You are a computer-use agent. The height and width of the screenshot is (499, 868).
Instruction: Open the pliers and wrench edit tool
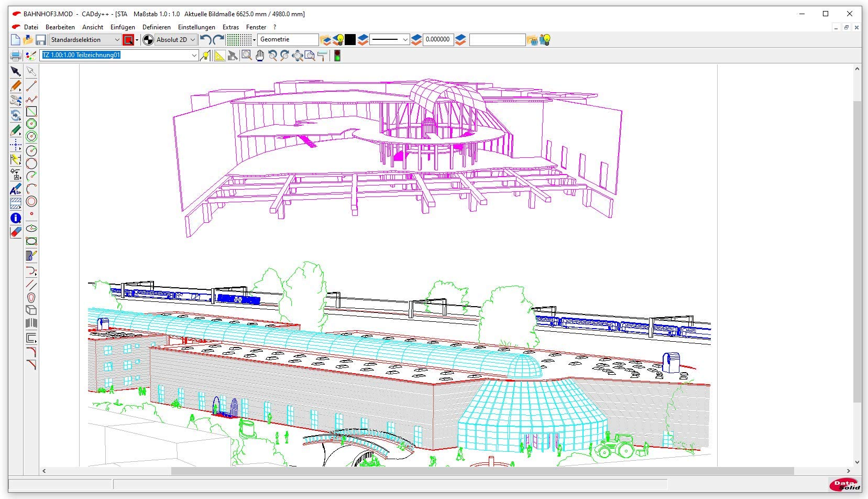point(16,101)
